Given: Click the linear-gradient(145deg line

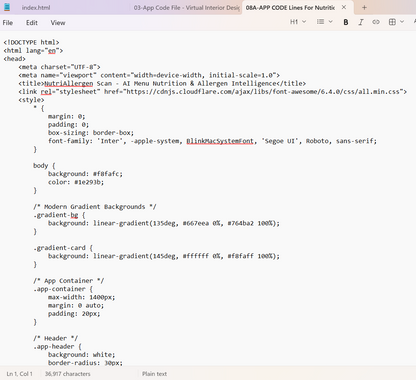Looking at the screenshot, I should (164, 256).
